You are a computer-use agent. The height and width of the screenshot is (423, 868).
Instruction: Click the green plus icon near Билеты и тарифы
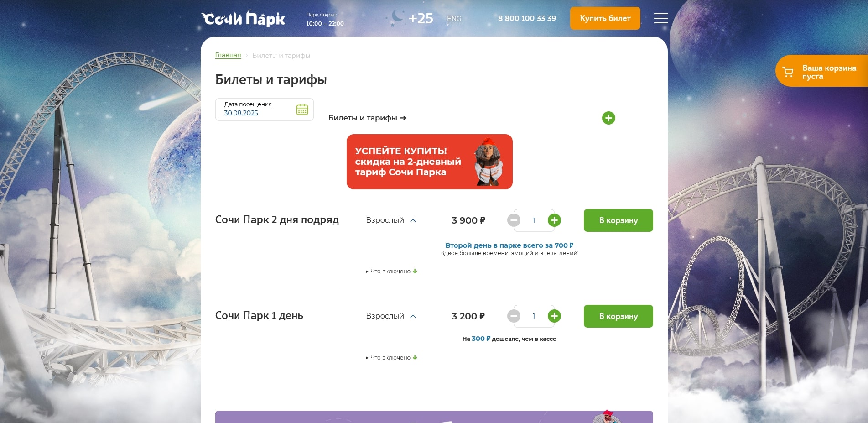608,118
